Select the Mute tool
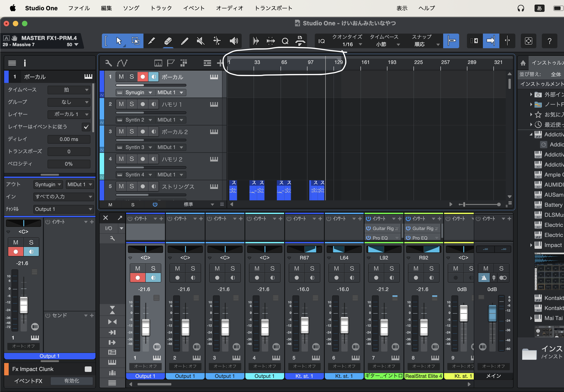The width and height of the screenshot is (564, 392). pos(201,41)
